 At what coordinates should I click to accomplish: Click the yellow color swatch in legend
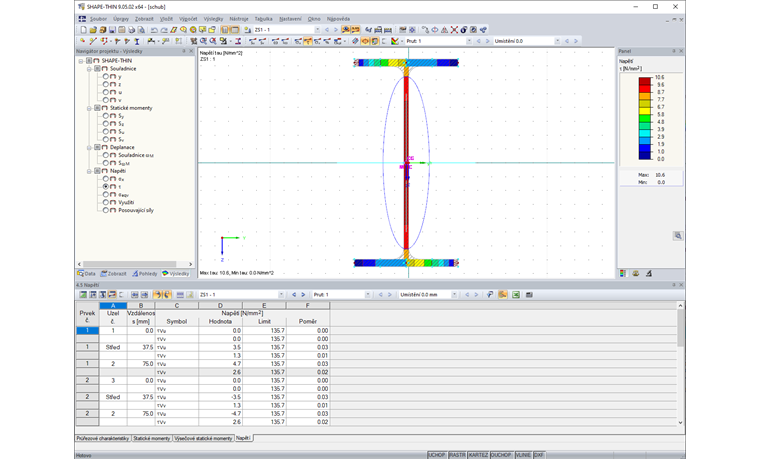pyautogui.click(x=645, y=111)
